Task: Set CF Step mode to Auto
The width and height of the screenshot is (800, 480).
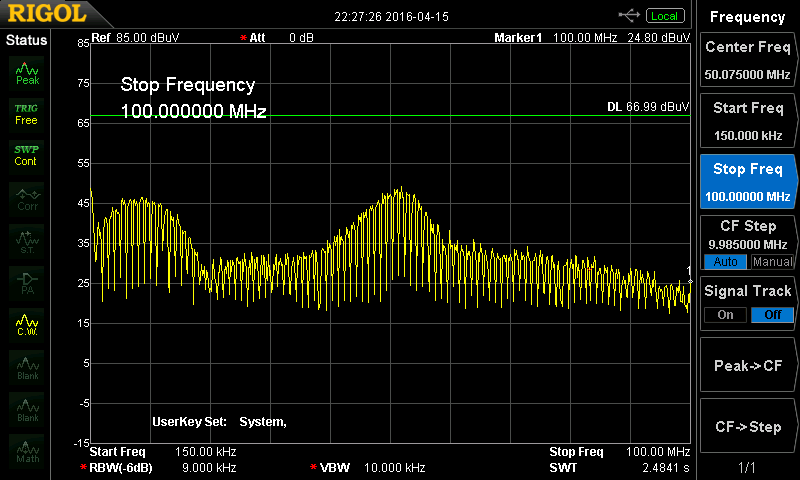Action: click(x=725, y=262)
